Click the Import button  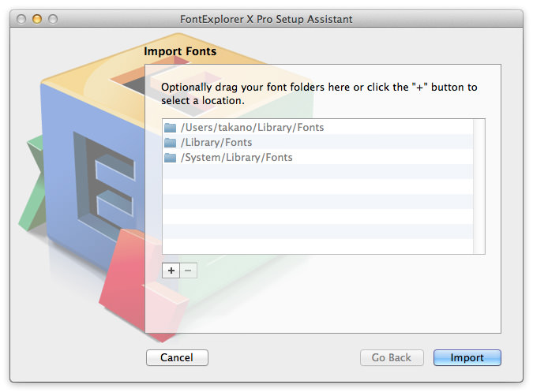click(x=467, y=357)
